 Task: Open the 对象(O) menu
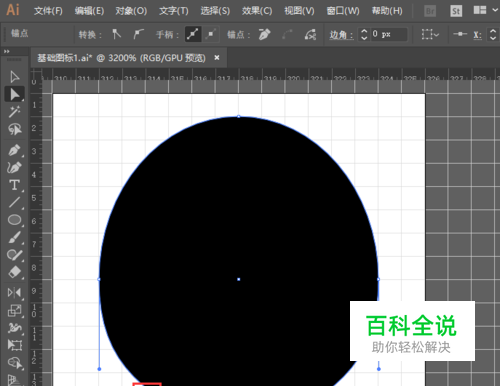coord(131,11)
